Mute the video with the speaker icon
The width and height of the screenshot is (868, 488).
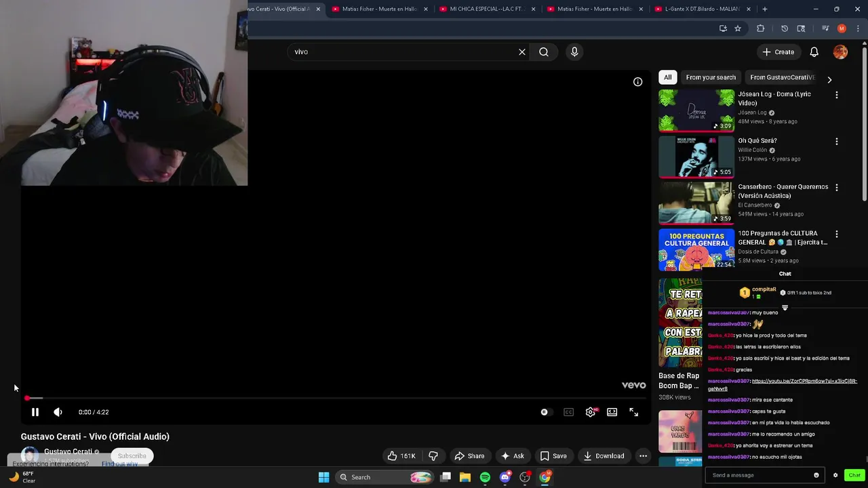[58, 412]
